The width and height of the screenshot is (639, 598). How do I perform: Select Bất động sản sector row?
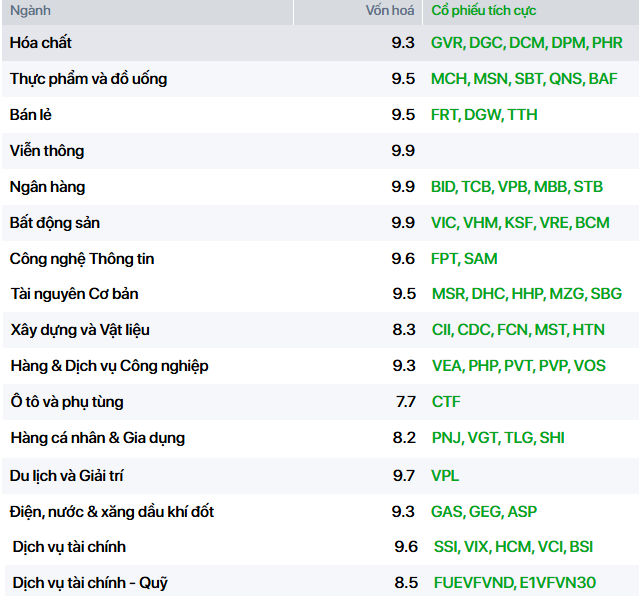click(320, 223)
